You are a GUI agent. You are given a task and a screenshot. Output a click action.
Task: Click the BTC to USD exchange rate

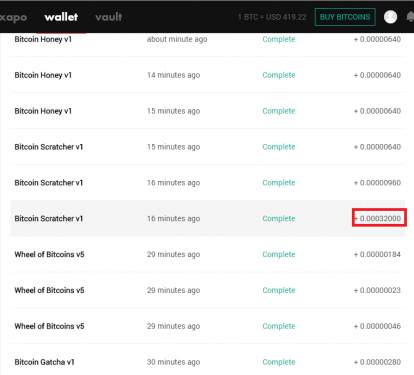tap(272, 17)
